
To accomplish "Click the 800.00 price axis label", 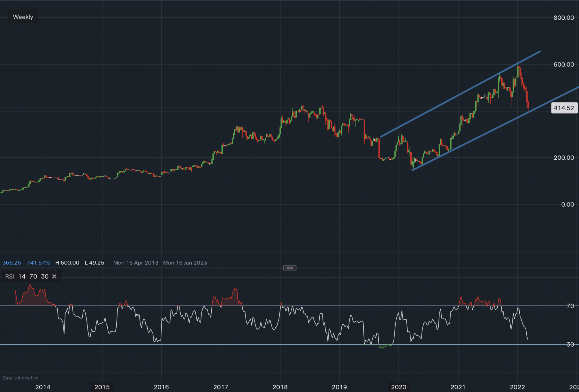I will [563, 18].
